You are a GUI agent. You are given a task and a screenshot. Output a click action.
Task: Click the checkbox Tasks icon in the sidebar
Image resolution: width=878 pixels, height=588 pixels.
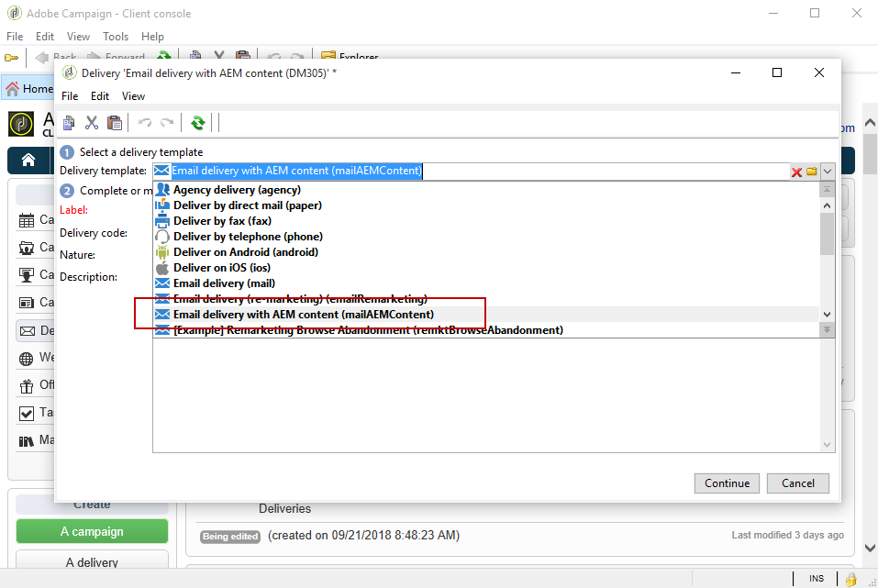(x=27, y=414)
